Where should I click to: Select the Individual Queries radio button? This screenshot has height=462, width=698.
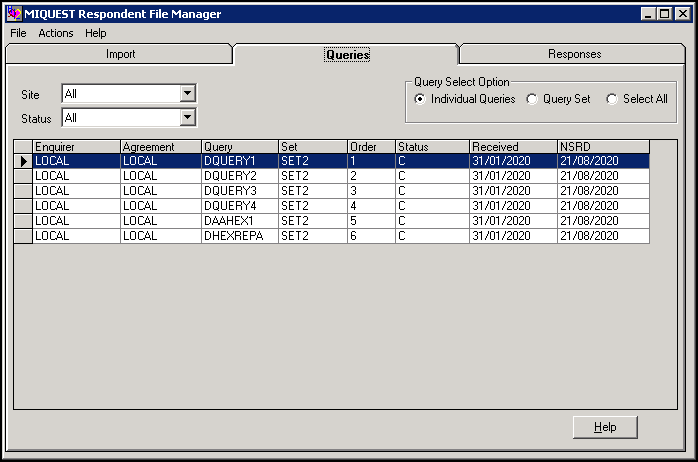[421, 99]
